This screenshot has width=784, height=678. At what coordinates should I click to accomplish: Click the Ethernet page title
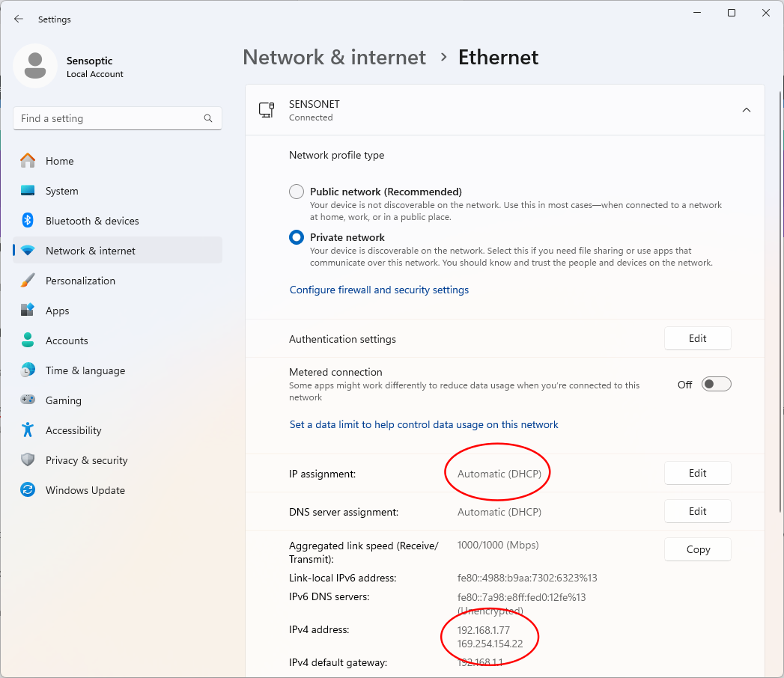(x=499, y=57)
